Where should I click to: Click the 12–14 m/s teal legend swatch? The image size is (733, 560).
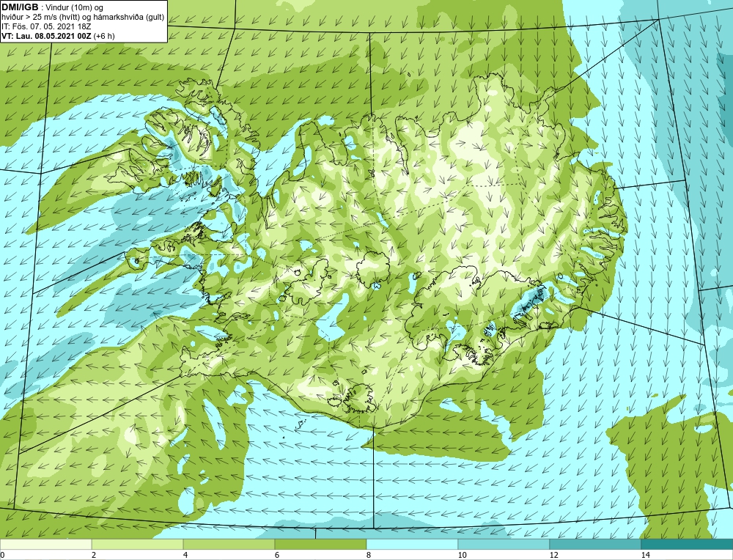click(595, 544)
